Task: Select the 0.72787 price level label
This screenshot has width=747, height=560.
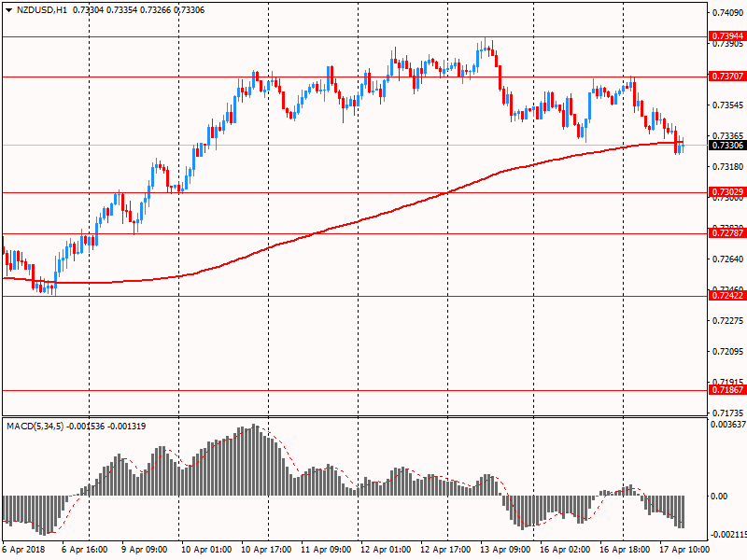Action: (727, 233)
